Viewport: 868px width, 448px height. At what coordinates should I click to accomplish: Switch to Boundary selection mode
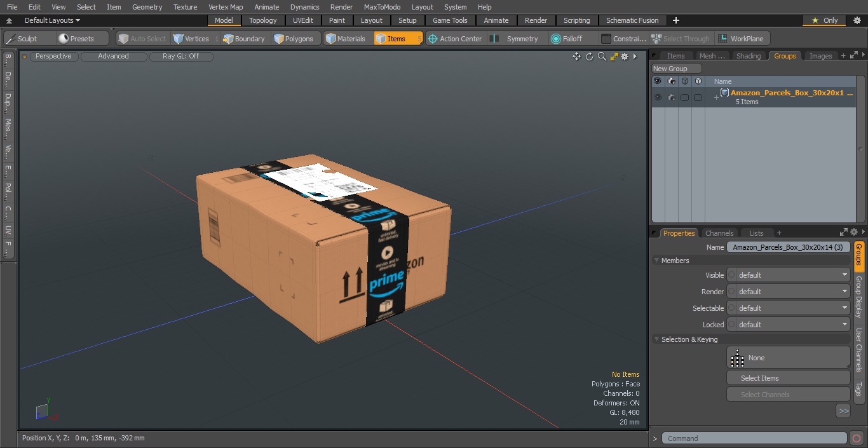[244, 39]
